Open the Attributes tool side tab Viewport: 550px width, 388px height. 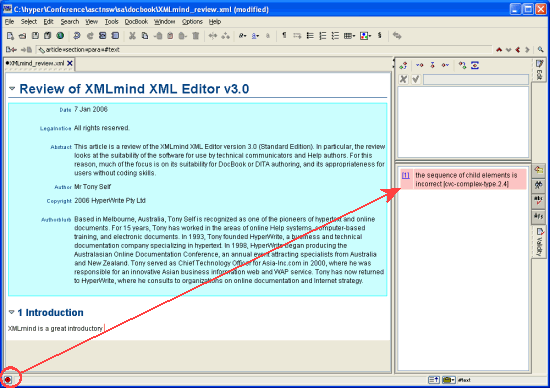click(538, 171)
